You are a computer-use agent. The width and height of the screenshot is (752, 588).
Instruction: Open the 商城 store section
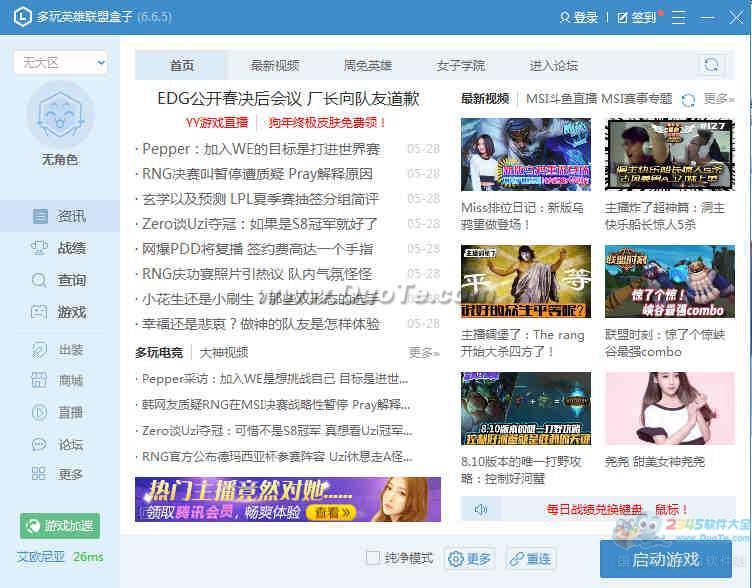(x=59, y=380)
